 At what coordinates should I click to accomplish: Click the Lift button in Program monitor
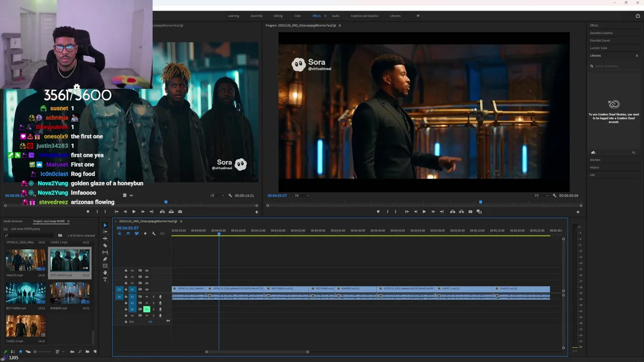pos(452,212)
